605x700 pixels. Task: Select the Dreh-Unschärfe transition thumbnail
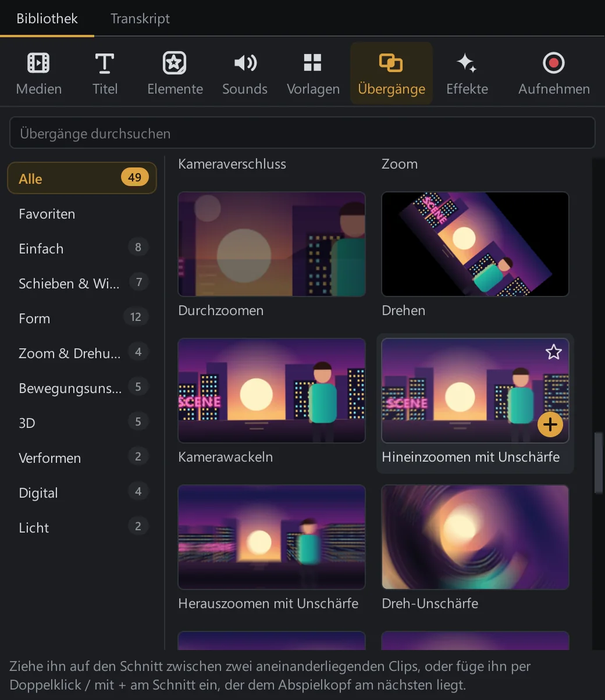[x=475, y=537]
